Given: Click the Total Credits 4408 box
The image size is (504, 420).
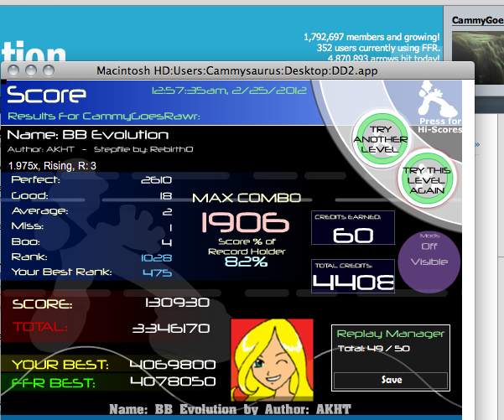Looking at the screenshot, I should click(353, 277).
